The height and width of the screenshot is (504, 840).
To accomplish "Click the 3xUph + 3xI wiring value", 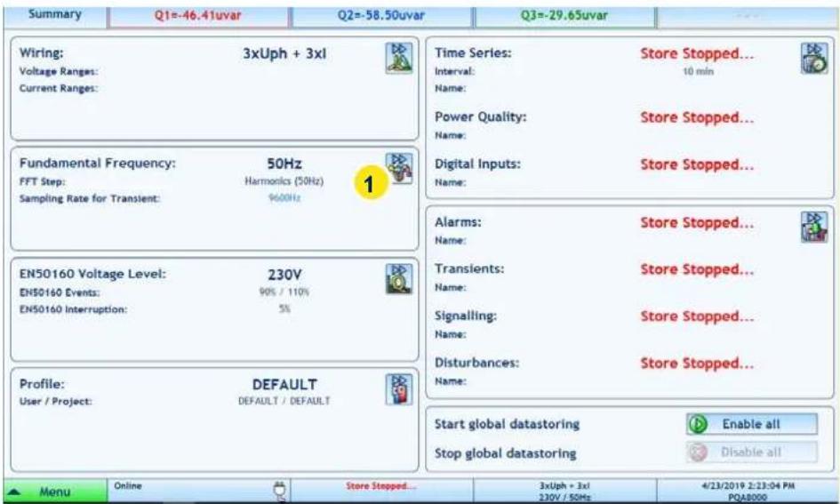I will point(284,53).
